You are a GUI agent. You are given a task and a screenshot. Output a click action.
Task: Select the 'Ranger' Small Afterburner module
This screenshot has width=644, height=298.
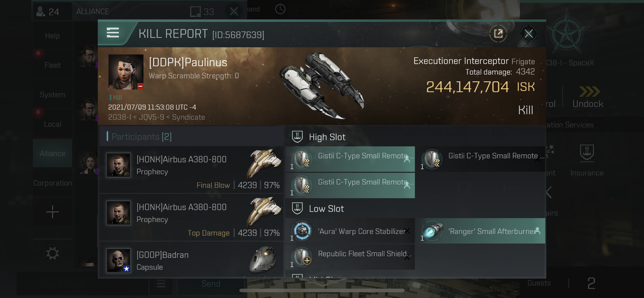[x=482, y=231]
